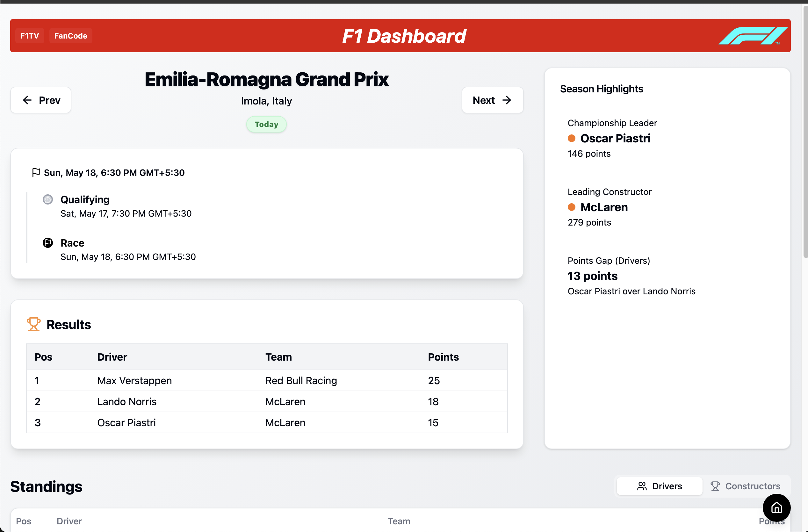Click the Team header in Standings table
This screenshot has height=532, width=808.
(x=399, y=521)
